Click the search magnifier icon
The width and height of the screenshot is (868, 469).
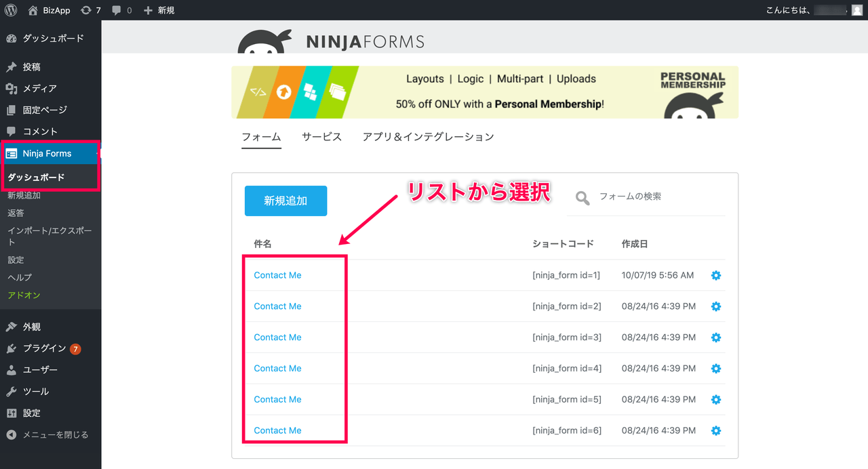pyautogui.click(x=583, y=198)
